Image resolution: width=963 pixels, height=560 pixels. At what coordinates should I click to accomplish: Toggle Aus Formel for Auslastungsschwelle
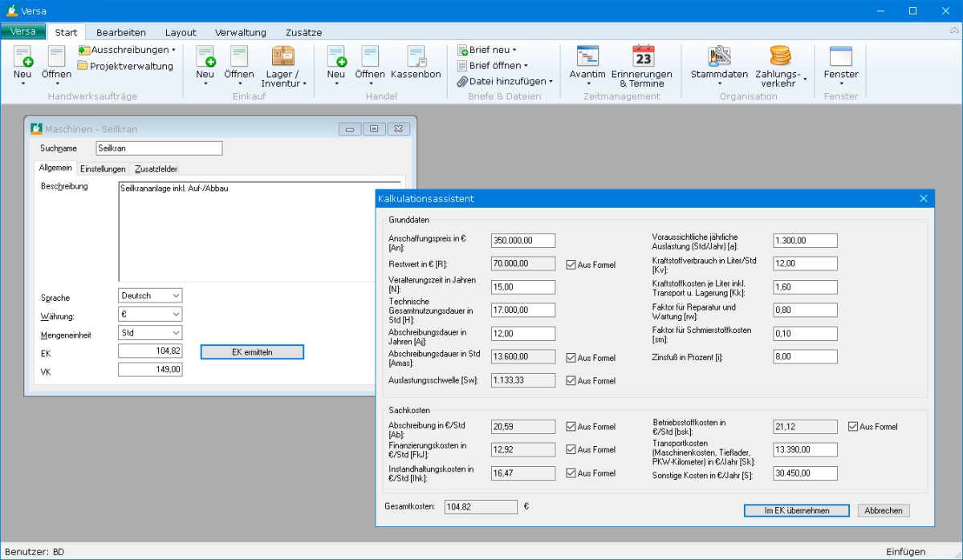tap(571, 381)
